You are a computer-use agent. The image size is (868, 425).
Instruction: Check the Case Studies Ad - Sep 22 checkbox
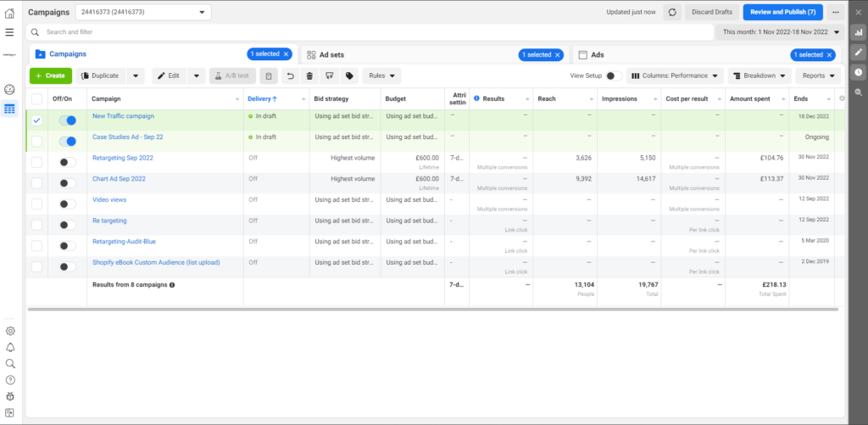(x=36, y=142)
